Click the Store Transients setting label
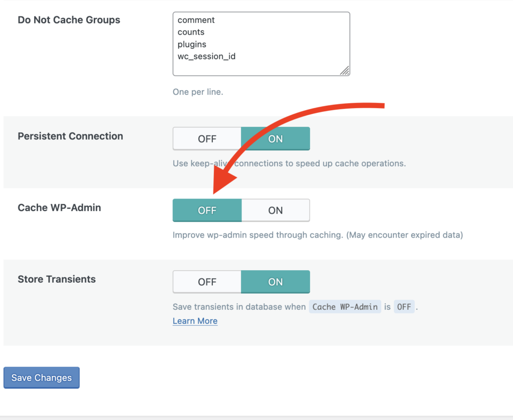Screen dimensions: 513x420 pyautogui.click(x=57, y=279)
